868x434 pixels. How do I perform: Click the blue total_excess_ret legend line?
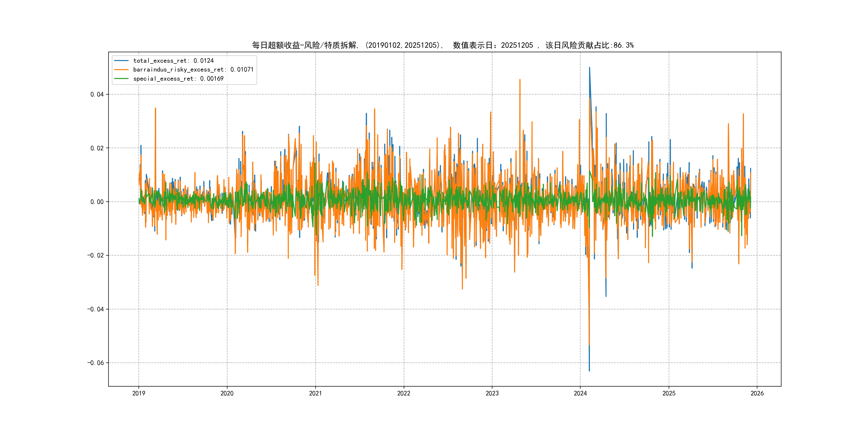121,61
